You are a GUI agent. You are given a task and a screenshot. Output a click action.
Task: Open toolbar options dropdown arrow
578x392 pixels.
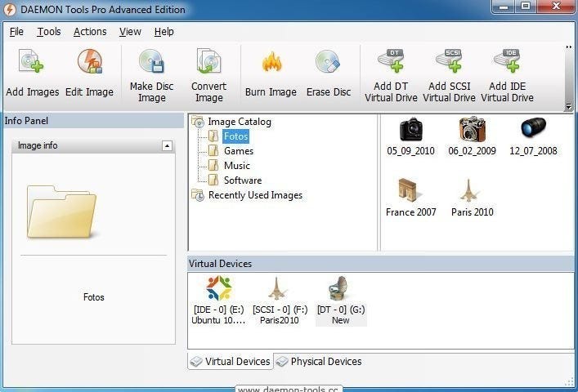(x=569, y=107)
